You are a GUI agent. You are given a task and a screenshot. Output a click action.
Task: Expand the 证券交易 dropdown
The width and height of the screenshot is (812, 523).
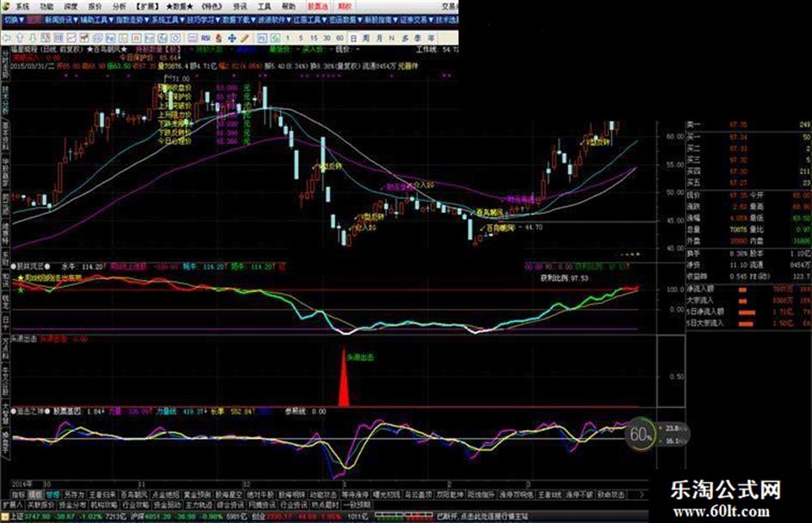[x=417, y=20]
